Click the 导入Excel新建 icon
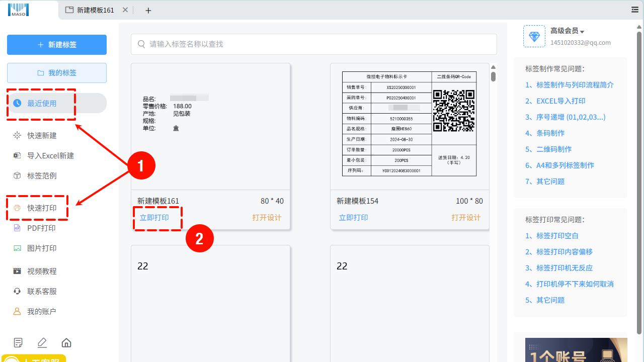This screenshot has height=362, width=644. coord(17,155)
